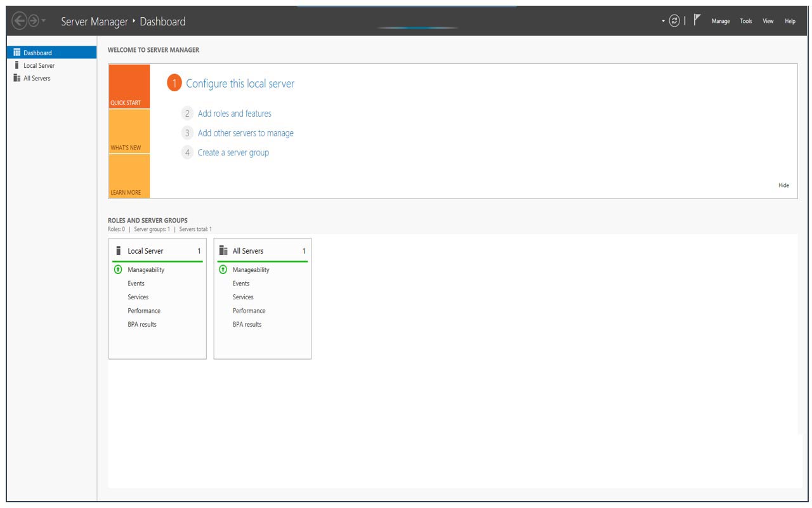Screen dimensions: 812x508
Task: Click green Manageability status icon in Local Server tile
Action: coord(117,270)
